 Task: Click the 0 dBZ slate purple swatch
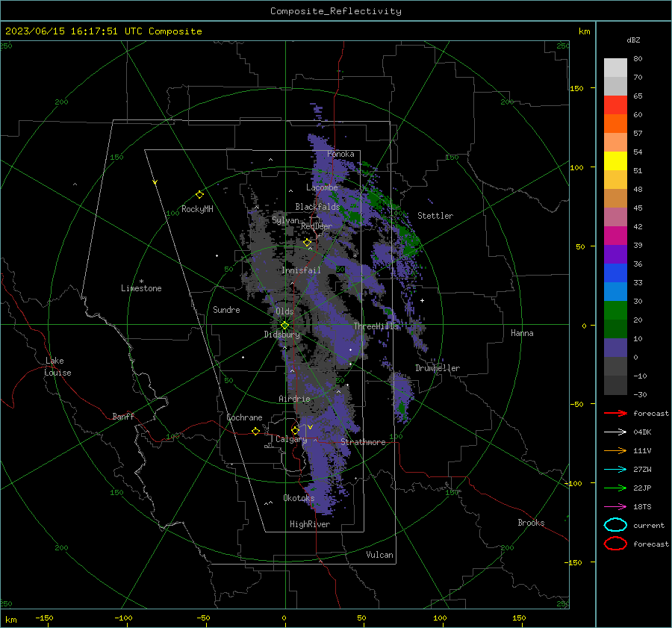tap(615, 348)
